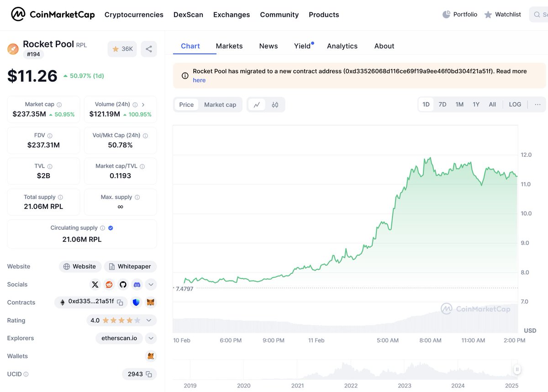Screen dimensions: 548x392
Task: Switch to the Yield tab
Action: (x=302, y=46)
